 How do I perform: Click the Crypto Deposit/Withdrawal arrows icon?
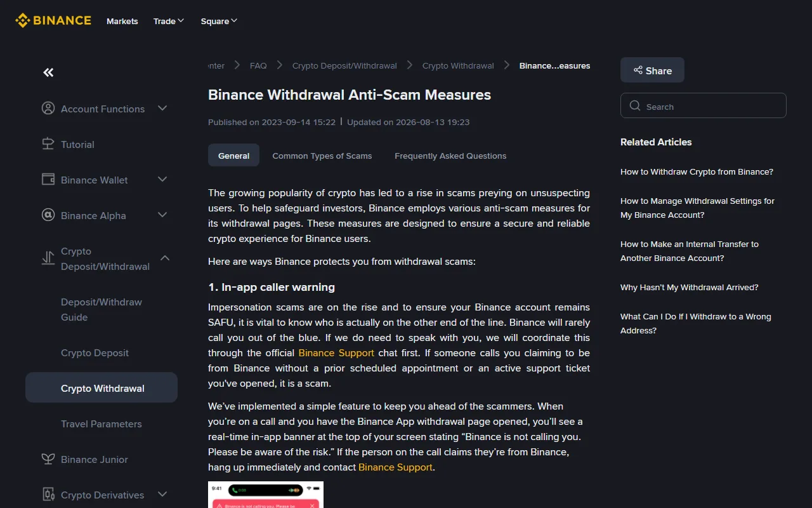(48, 258)
